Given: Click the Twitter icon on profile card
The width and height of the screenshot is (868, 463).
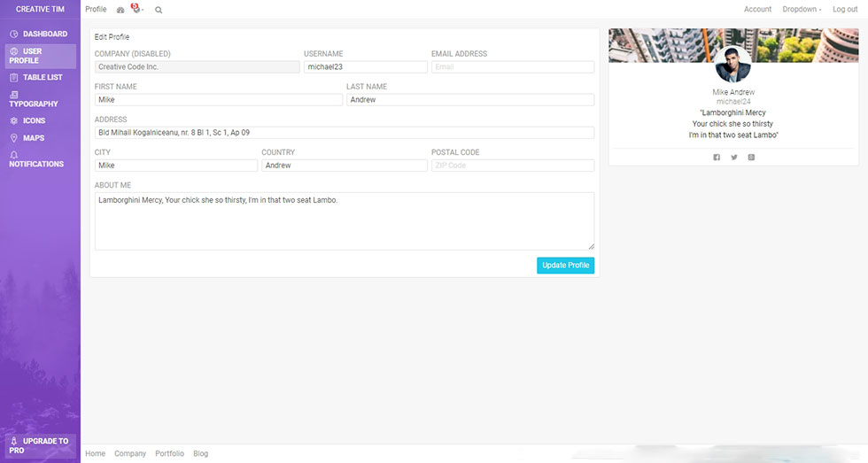Looking at the screenshot, I should coord(733,157).
